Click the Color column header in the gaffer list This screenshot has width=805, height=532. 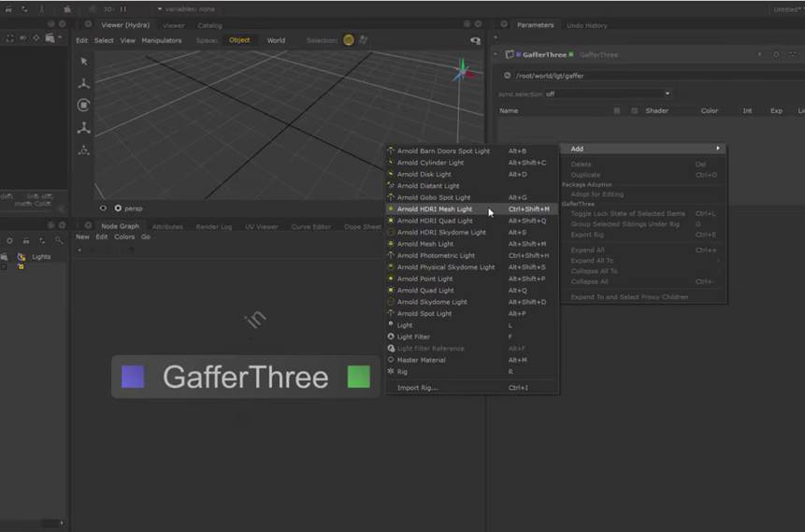[709, 110]
